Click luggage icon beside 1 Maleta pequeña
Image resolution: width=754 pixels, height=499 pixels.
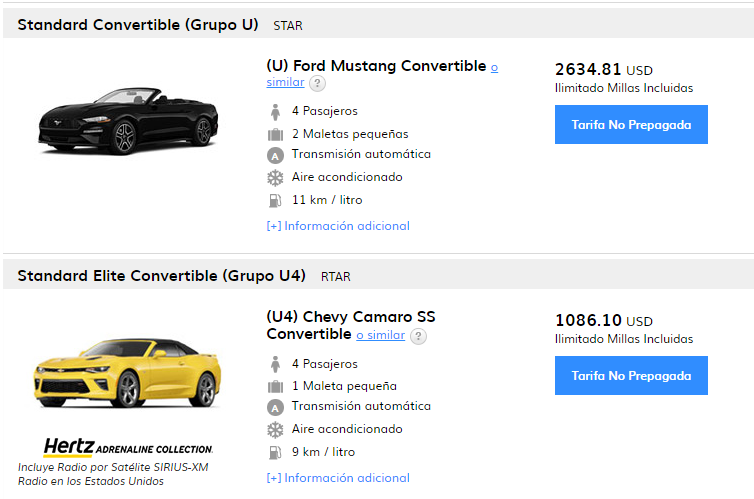(x=275, y=386)
